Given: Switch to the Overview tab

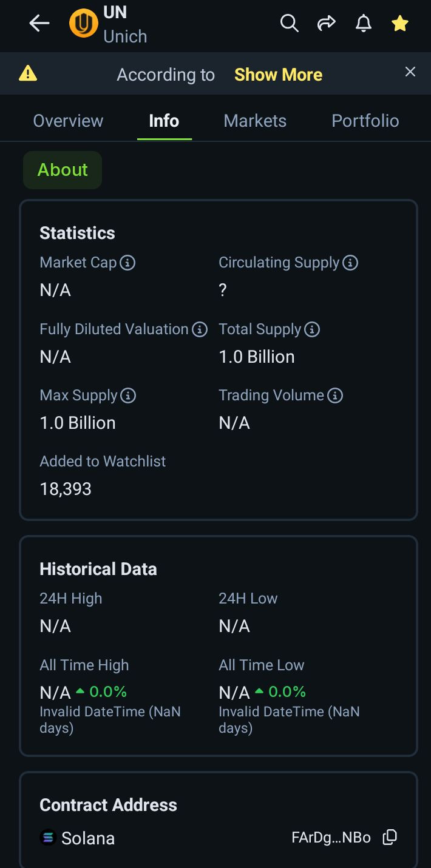Looking at the screenshot, I should 68,121.
